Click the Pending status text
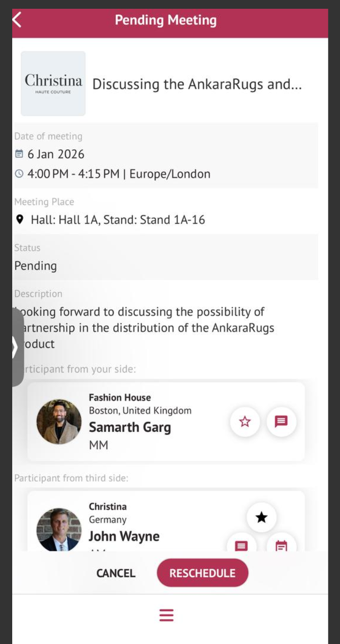 click(x=35, y=266)
